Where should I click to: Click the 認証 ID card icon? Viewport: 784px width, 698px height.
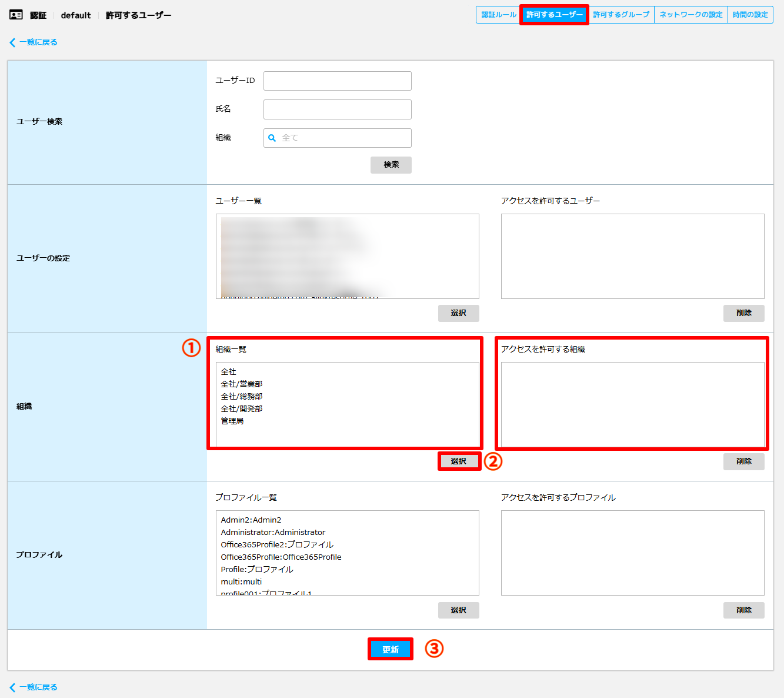tap(16, 15)
